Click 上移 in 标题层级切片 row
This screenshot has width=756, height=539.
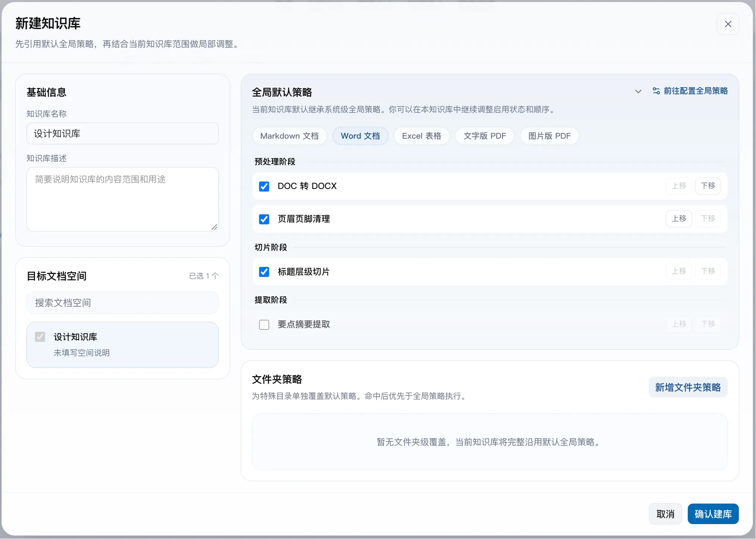679,271
